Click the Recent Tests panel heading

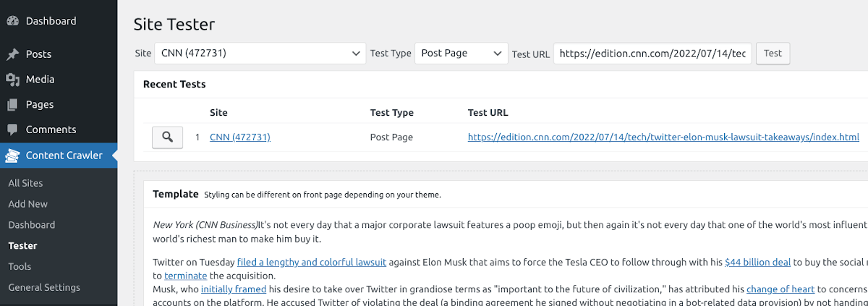(174, 85)
